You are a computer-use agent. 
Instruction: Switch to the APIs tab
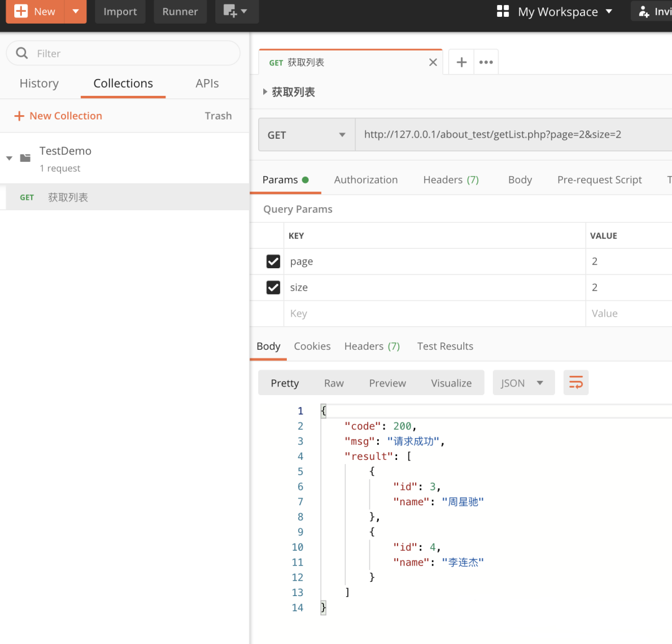pyautogui.click(x=207, y=83)
